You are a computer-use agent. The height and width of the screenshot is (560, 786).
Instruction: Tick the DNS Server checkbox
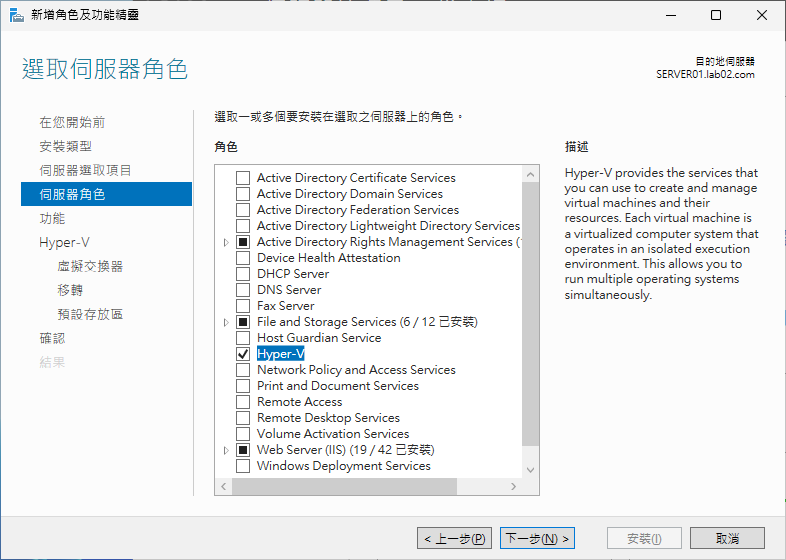click(x=243, y=290)
